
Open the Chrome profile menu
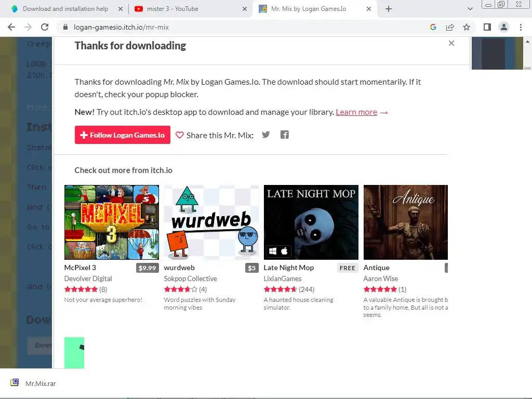pos(504,27)
